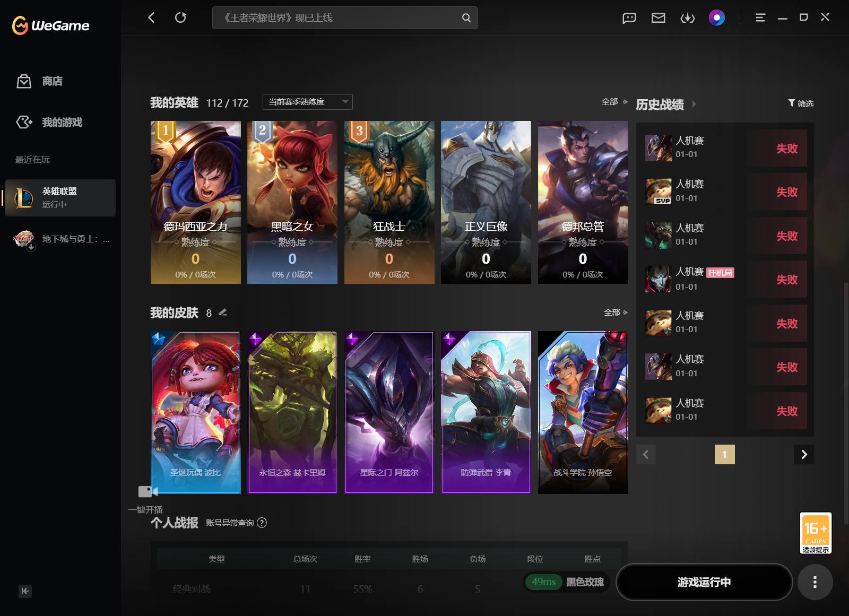Open the main menu hamburger icon
Image resolution: width=849 pixels, height=616 pixels.
click(760, 18)
